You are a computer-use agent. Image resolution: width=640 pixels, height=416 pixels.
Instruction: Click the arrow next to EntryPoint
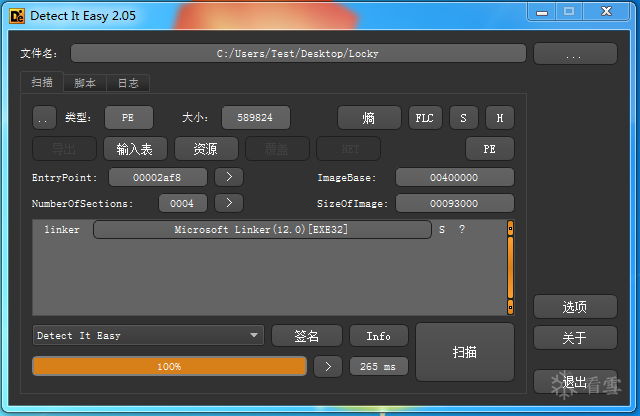pyautogui.click(x=229, y=177)
